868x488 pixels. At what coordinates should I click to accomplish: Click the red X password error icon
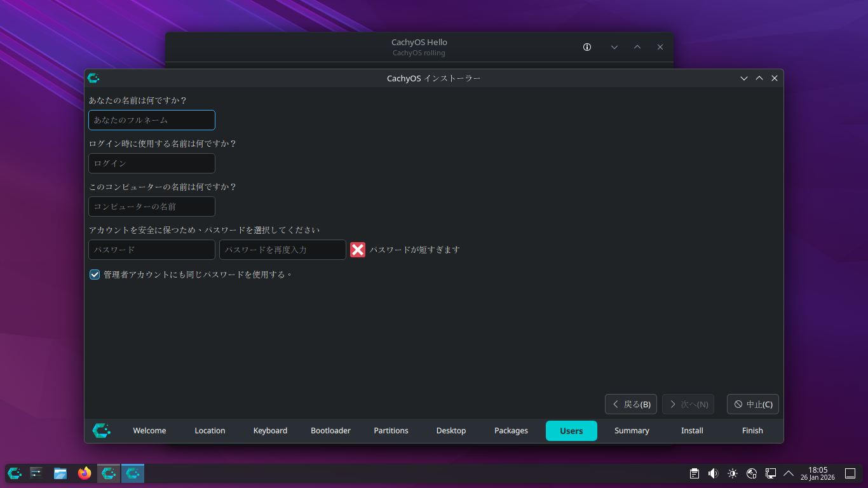coord(358,250)
